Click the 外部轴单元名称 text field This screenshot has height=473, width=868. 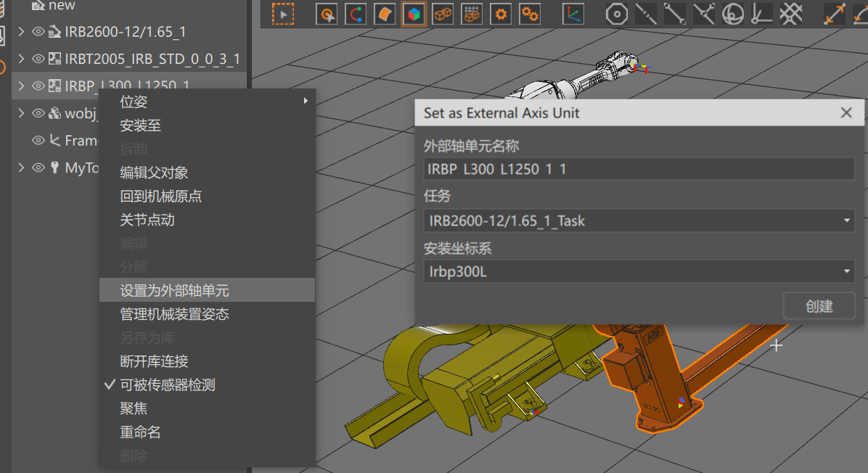click(x=639, y=169)
